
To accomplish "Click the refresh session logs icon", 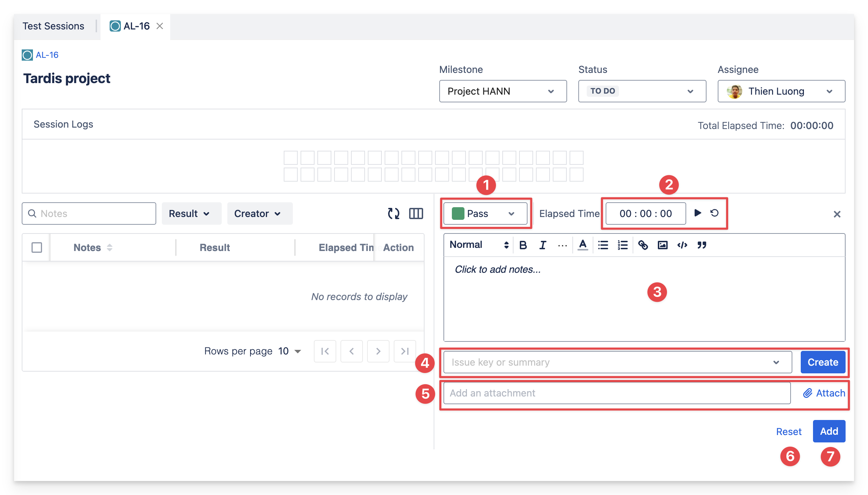I will 393,213.
